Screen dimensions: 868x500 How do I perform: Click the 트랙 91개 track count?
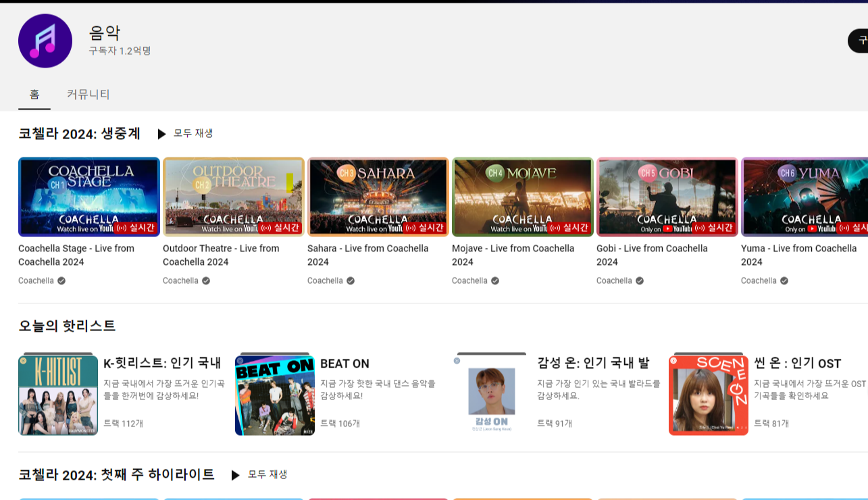tap(555, 424)
